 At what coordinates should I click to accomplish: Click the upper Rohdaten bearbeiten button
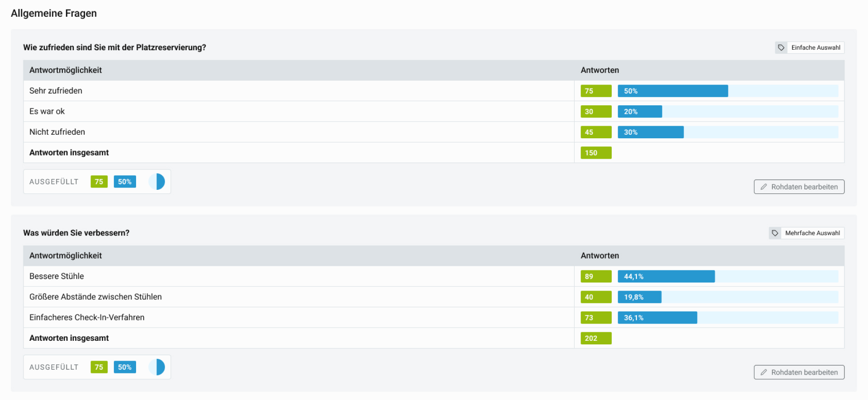[x=799, y=187]
